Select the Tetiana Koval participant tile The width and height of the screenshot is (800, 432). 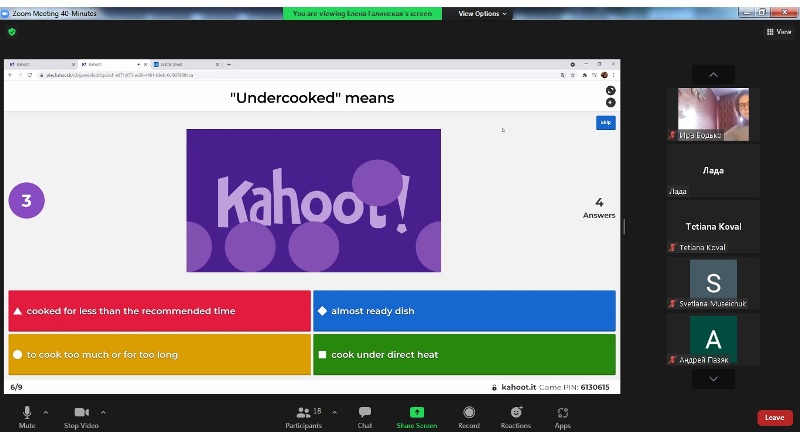713,227
